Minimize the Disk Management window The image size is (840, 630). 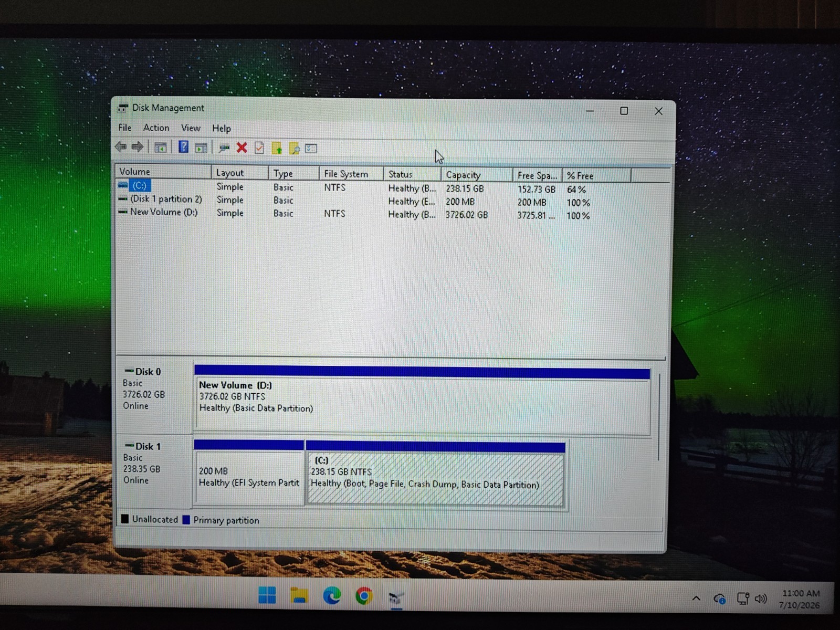click(x=590, y=111)
